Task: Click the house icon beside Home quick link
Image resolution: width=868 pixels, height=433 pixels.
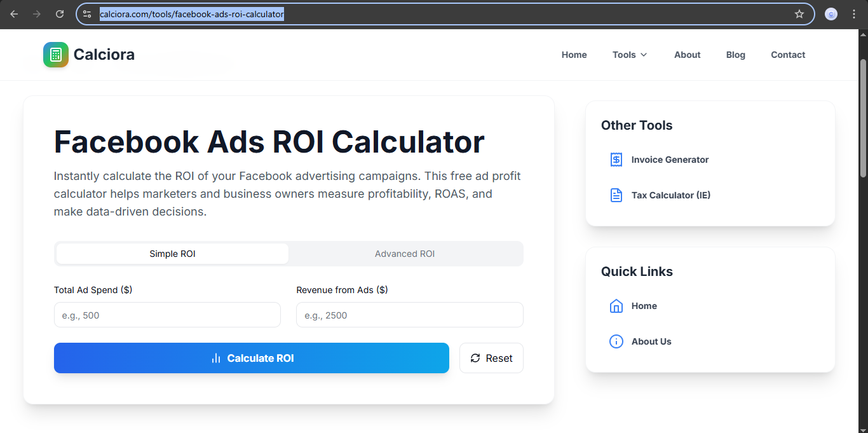Action: [x=616, y=306]
